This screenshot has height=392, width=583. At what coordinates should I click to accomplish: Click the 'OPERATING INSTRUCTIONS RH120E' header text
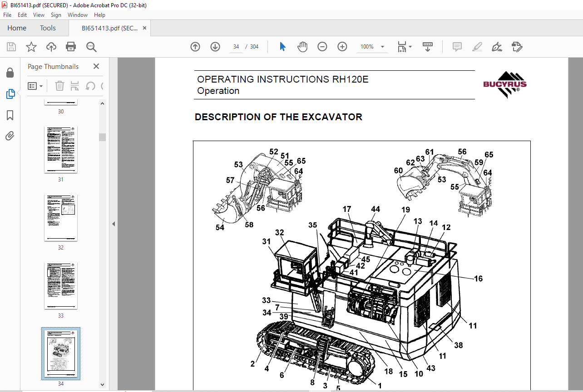(x=283, y=79)
